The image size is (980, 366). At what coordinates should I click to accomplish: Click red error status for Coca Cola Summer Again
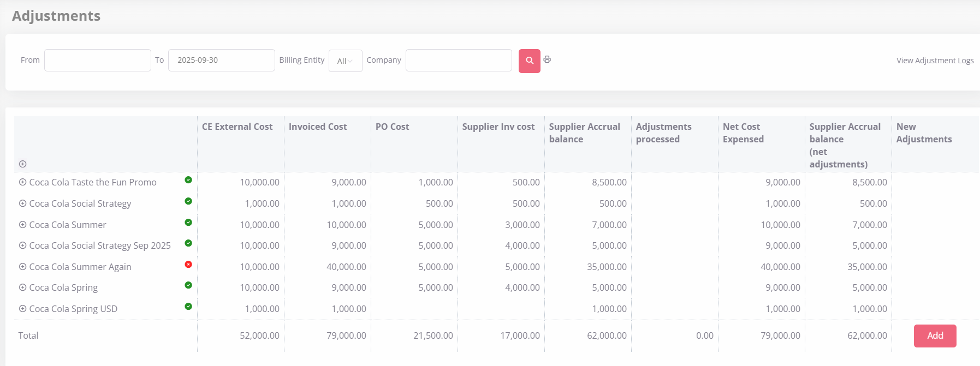point(188,265)
